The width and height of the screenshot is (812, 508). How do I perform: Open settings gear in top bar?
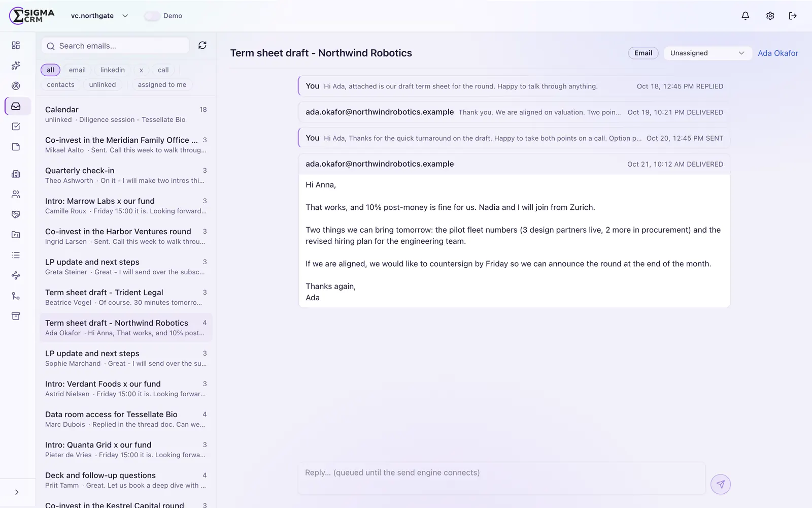tap(770, 16)
